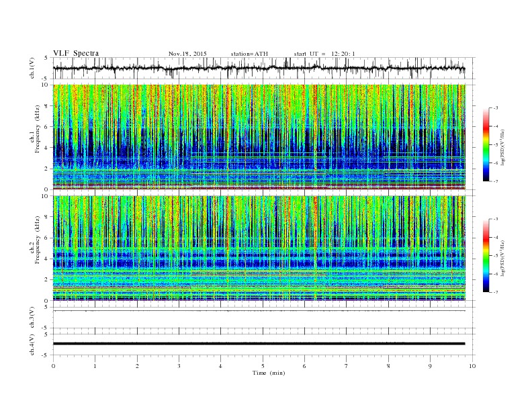Click the time axis tick label "10"
This screenshot has height=411, width=532.
(x=472, y=366)
